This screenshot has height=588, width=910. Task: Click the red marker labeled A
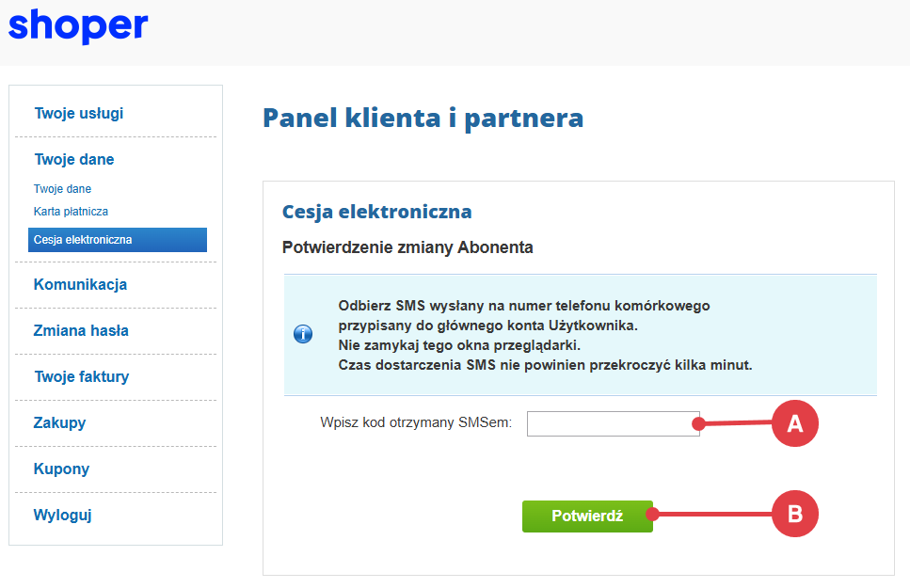(795, 423)
